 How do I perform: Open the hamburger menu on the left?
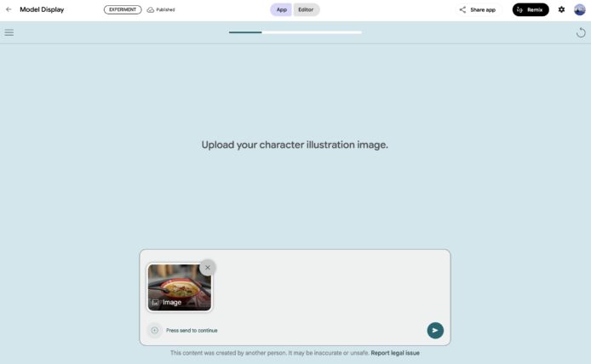(x=9, y=32)
